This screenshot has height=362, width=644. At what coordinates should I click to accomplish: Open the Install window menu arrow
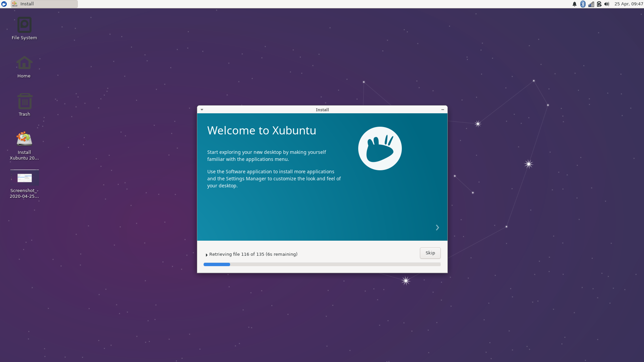(202, 110)
